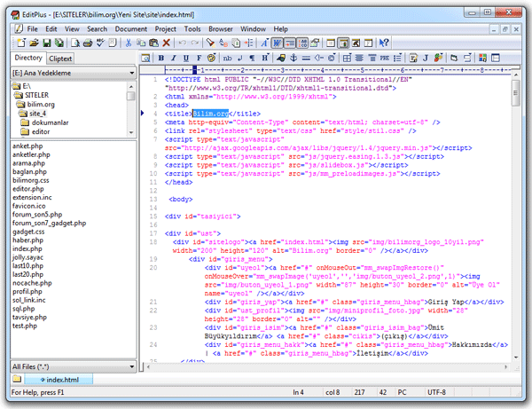Open Replace with the A-to-B icon

click(223, 43)
